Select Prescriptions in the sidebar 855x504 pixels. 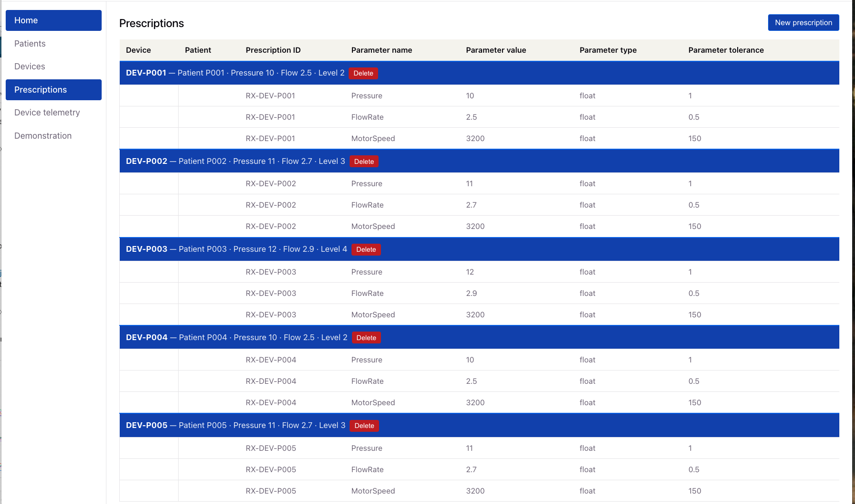point(54,90)
